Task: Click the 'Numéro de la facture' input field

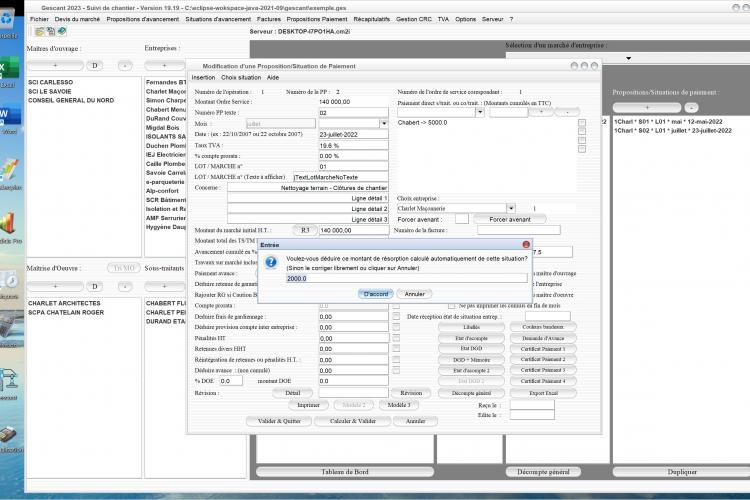Action: [519, 230]
